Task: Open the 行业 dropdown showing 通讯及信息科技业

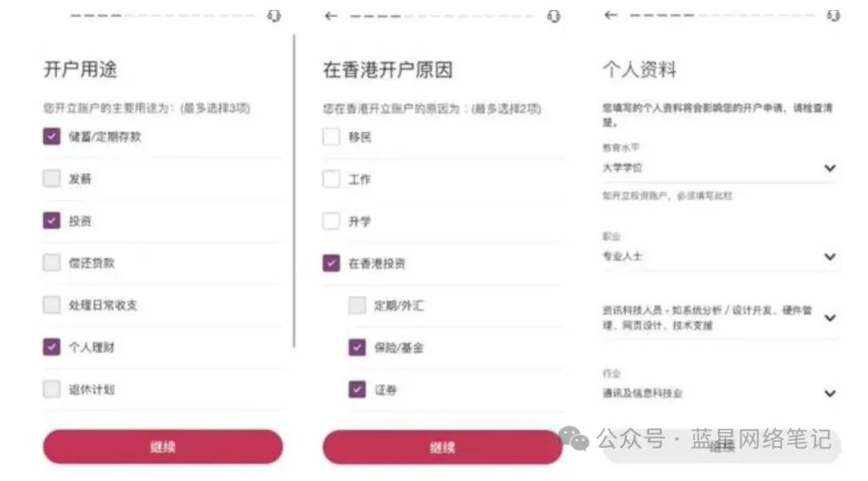Action: click(x=830, y=393)
